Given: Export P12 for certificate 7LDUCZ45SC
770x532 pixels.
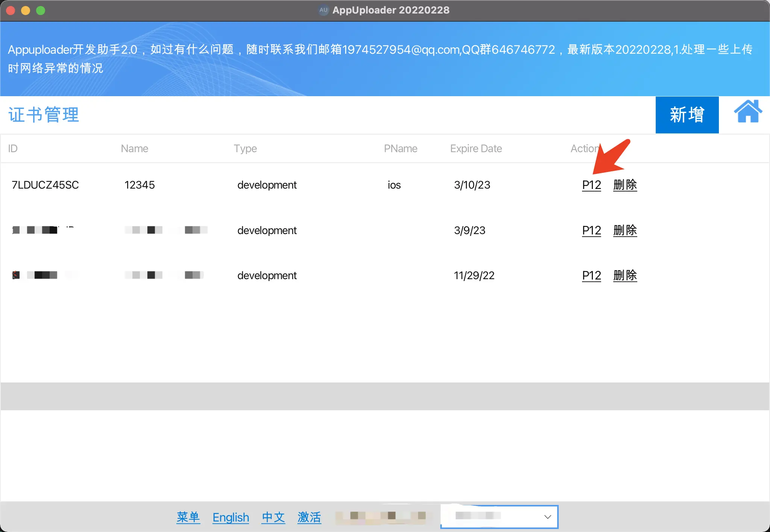Looking at the screenshot, I should coord(591,185).
